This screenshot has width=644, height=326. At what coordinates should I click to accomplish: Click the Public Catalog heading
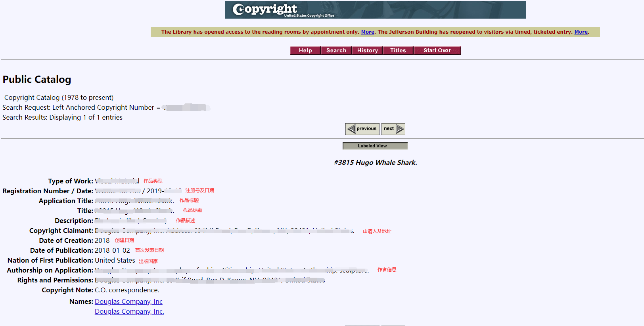point(37,80)
